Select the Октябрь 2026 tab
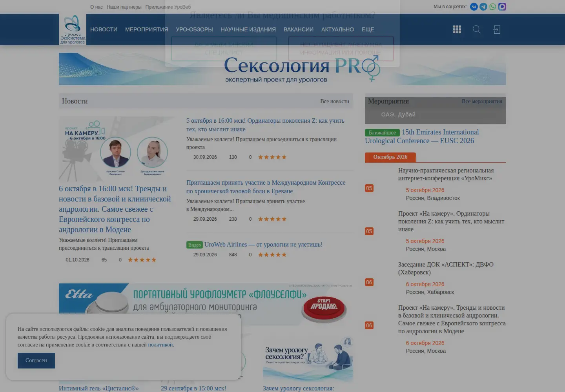 point(390,157)
